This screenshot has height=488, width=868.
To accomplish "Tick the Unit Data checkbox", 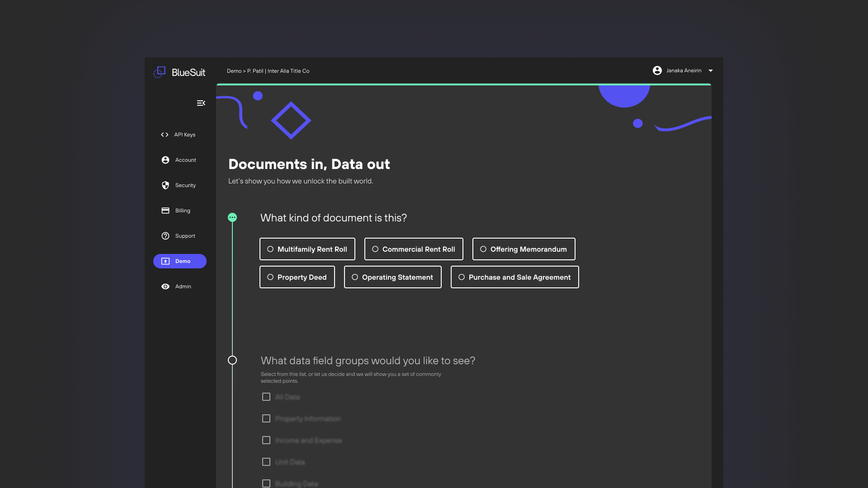I will (x=266, y=462).
